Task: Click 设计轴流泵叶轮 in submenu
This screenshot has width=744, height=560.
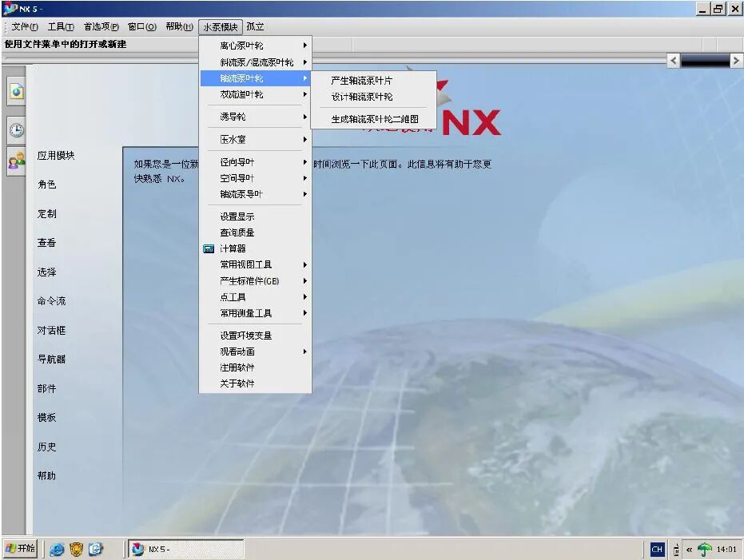Action: pos(373,97)
